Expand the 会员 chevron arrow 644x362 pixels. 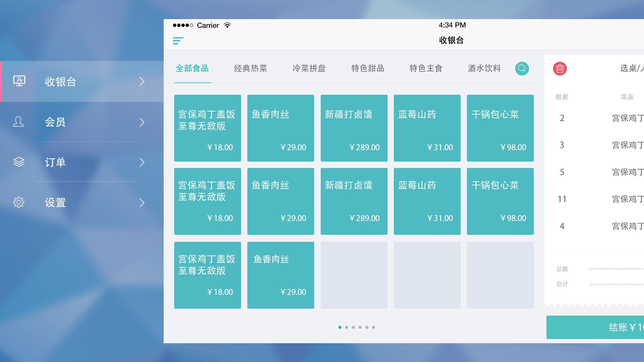pyautogui.click(x=142, y=122)
